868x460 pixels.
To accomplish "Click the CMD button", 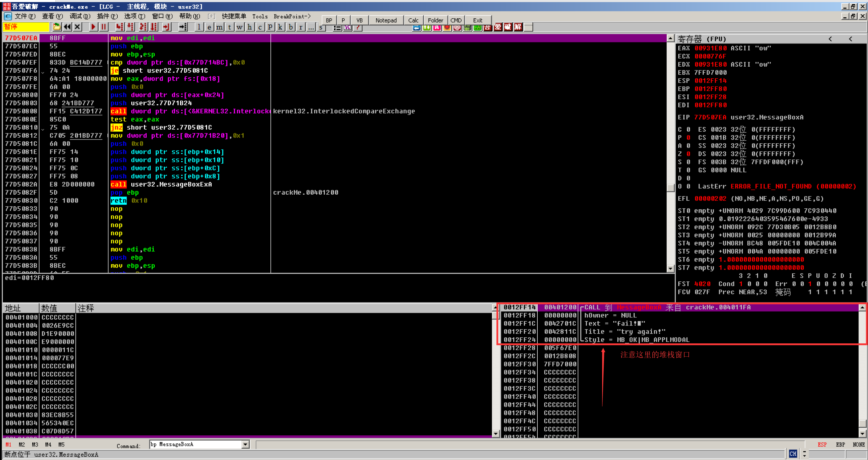I will pos(456,20).
